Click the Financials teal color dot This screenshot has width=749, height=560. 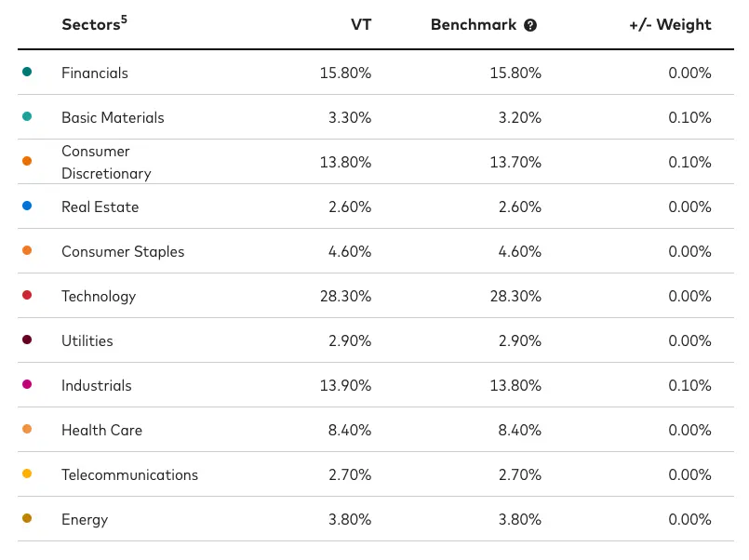27,72
